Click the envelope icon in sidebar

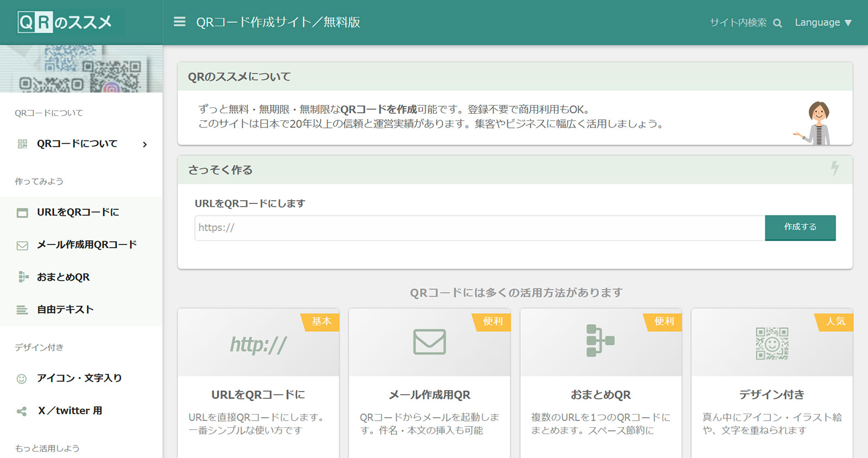[x=22, y=246]
